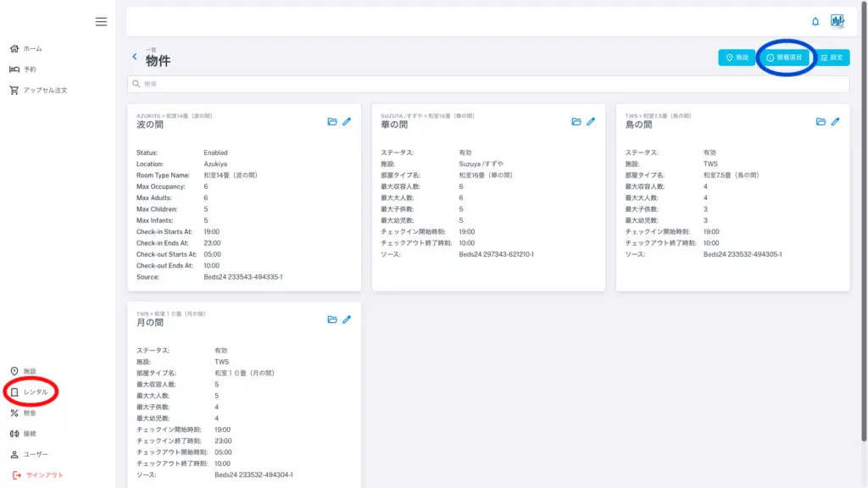Viewport: 868px width, 488px height.
Task: Open folder icon on 鳥の間 card
Action: click(821, 122)
